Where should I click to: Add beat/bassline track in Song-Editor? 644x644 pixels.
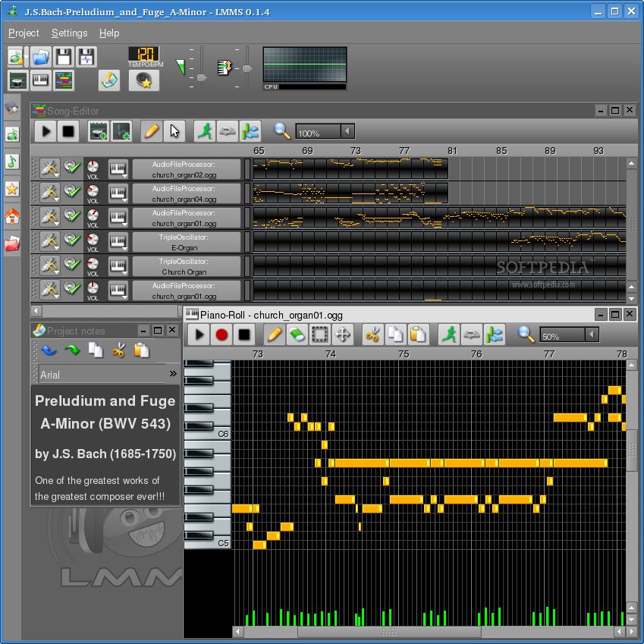(x=99, y=131)
